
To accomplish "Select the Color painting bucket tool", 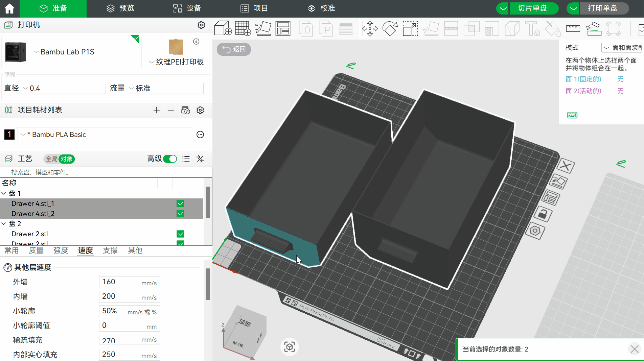I will 553,28.
